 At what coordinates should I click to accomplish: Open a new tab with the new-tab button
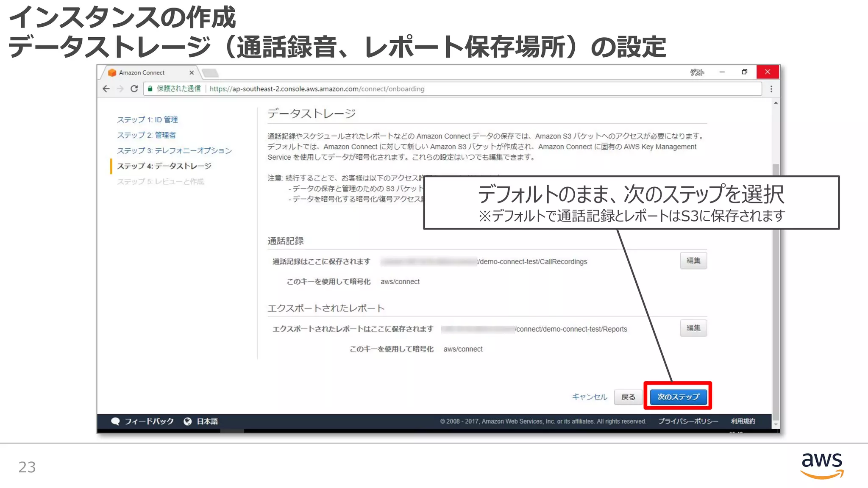[210, 73]
